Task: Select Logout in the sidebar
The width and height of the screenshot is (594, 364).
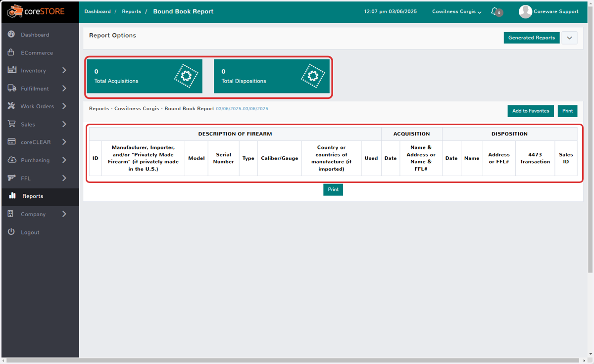Action: coord(40,232)
